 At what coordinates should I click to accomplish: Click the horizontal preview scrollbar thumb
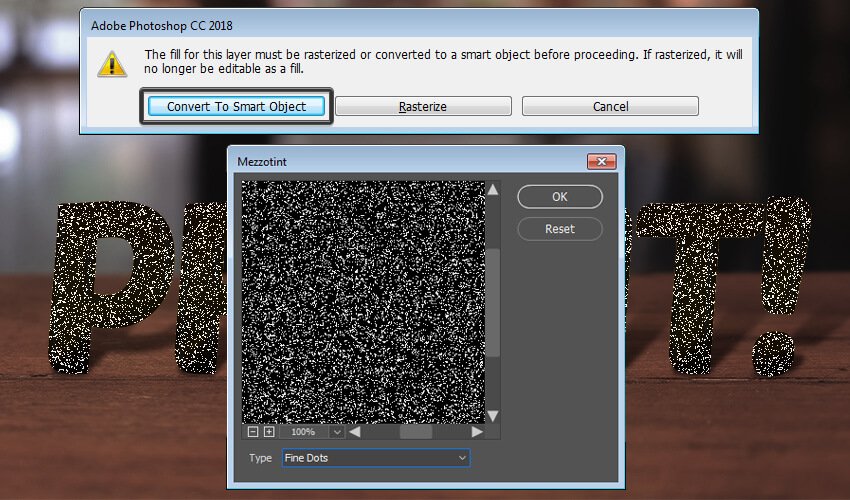[416, 432]
